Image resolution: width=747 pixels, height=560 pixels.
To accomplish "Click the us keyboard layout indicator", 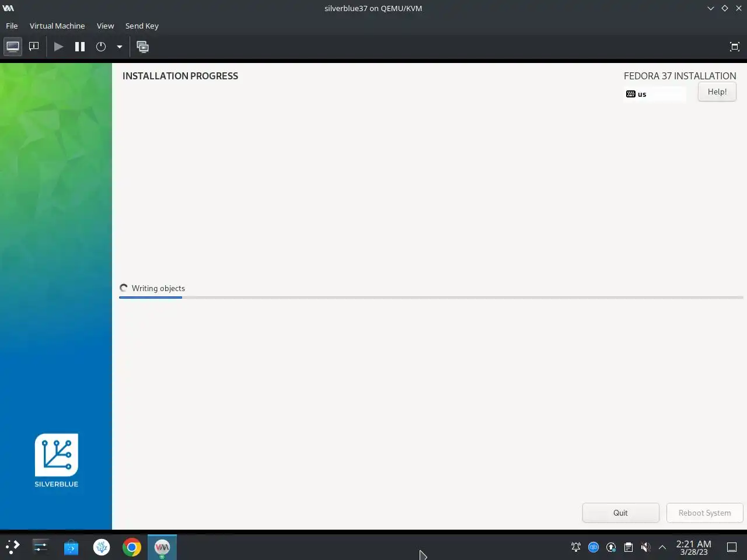I will 654,94.
